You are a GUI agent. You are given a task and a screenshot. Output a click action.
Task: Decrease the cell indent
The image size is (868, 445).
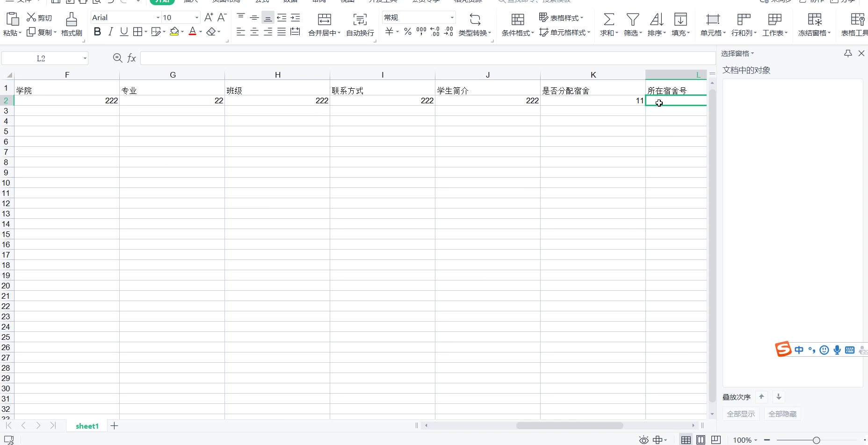click(282, 18)
